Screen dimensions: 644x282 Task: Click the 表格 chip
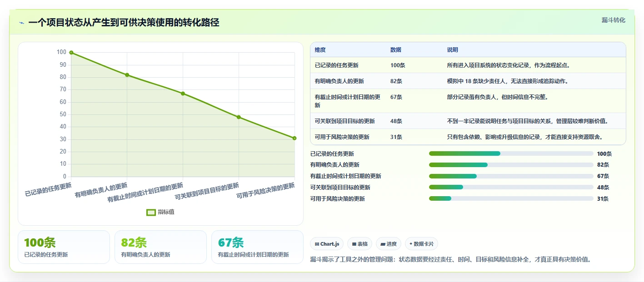pos(359,244)
